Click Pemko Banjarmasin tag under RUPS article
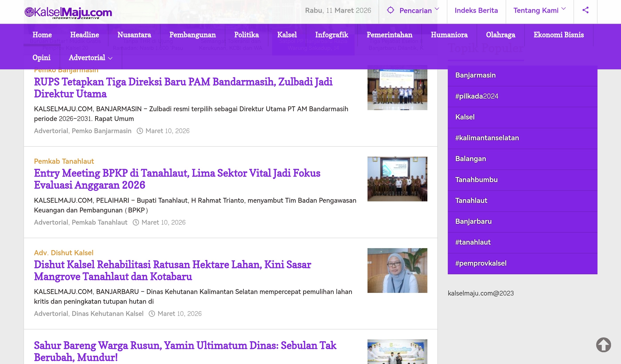Image resolution: width=621 pixels, height=364 pixels. [x=102, y=131]
